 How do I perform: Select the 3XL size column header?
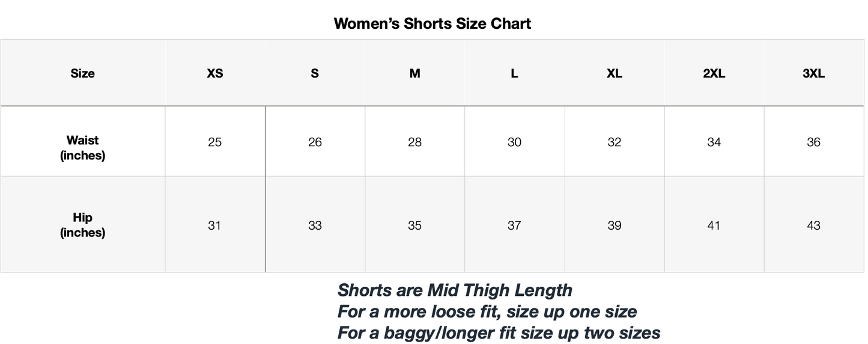(813, 73)
